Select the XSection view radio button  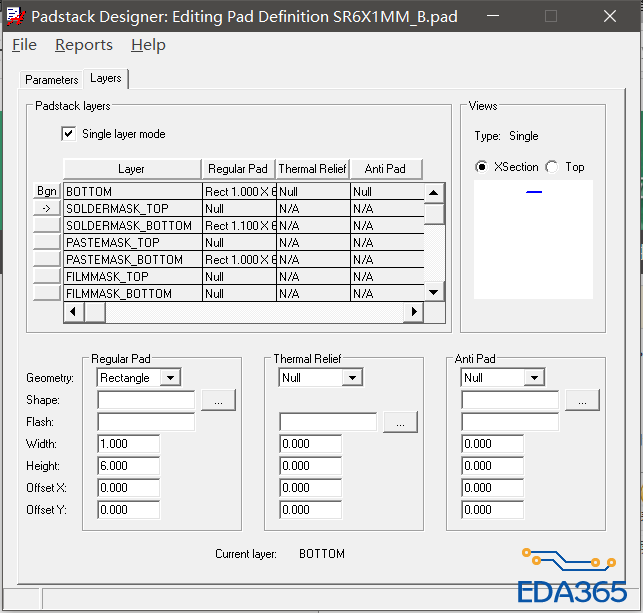482,167
